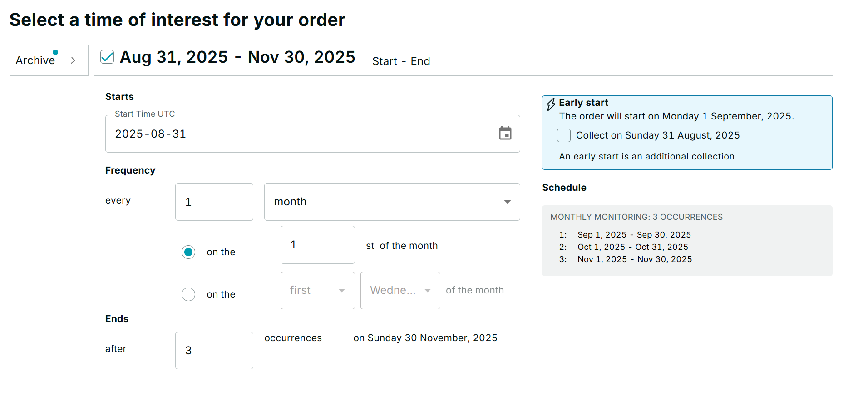Uncheck the Aug 31 – Nov 30 date range checkbox
Screen dimensions: 868x407
coord(107,57)
